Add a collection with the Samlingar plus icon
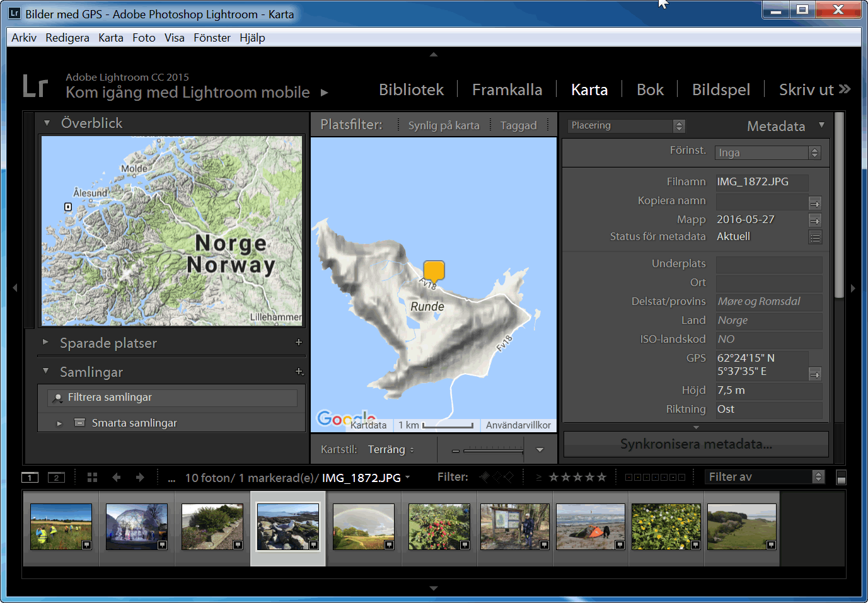This screenshot has width=868, height=603. [299, 372]
